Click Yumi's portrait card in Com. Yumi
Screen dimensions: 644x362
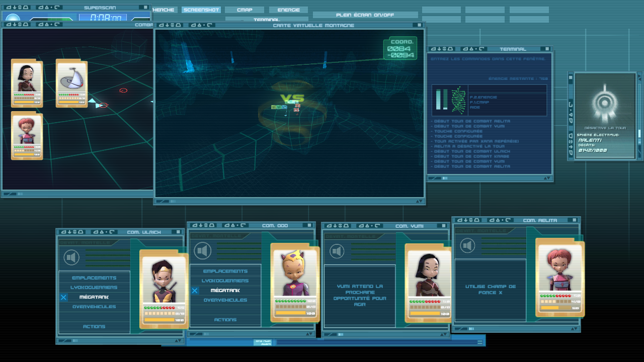(x=429, y=283)
